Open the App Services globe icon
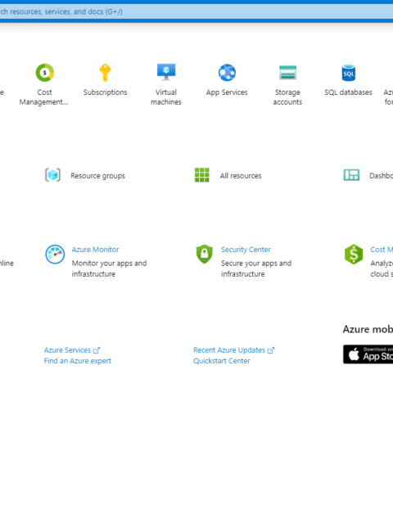Image resolution: width=393 pixels, height=532 pixels. coord(227,72)
